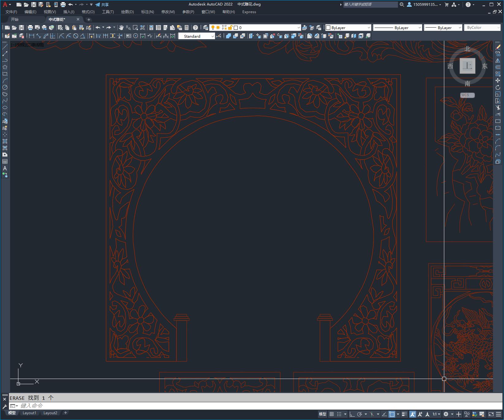Click the search keyword input box
504x420 pixels.
370,5
